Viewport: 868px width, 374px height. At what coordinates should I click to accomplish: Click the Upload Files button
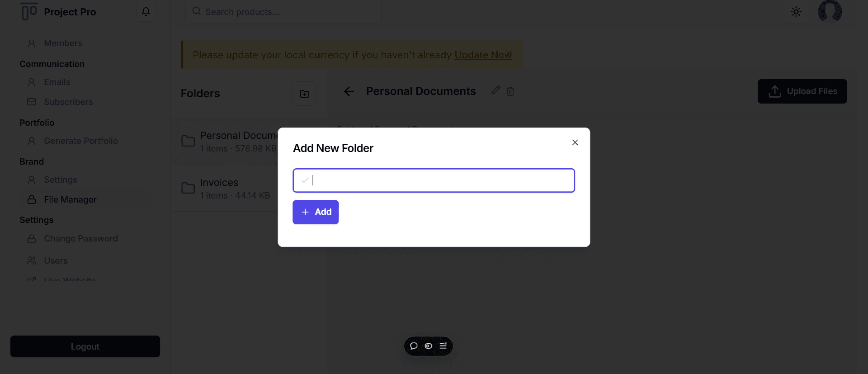[802, 91]
